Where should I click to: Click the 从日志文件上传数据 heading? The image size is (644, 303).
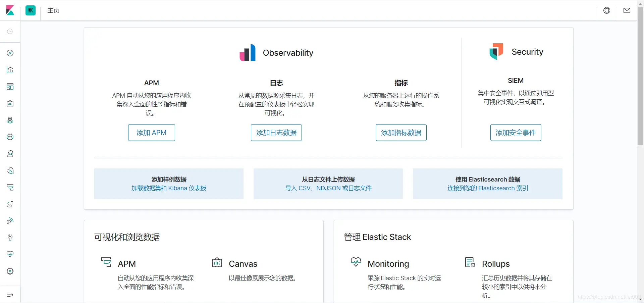click(x=328, y=180)
